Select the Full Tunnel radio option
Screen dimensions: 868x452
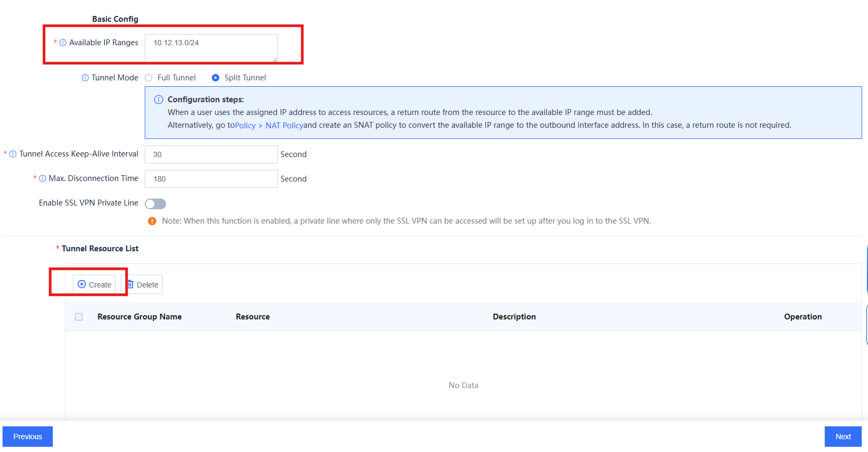click(148, 78)
